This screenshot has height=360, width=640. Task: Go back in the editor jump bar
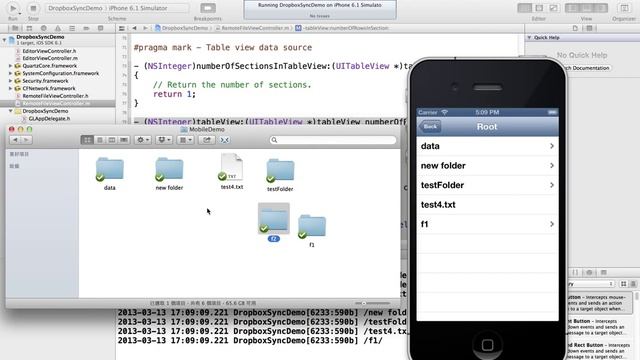tap(134, 28)
